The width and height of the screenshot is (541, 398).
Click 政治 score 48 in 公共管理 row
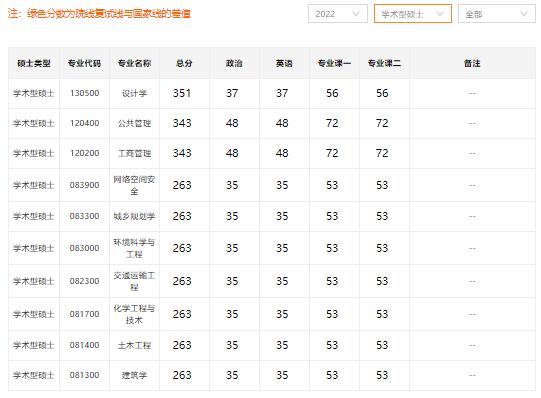232,123
